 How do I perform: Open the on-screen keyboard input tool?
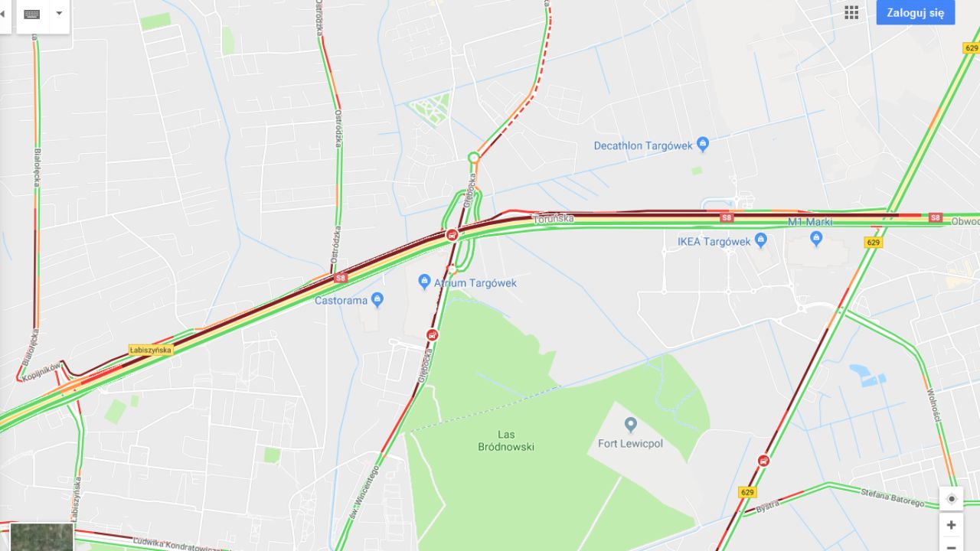point(32,14)
